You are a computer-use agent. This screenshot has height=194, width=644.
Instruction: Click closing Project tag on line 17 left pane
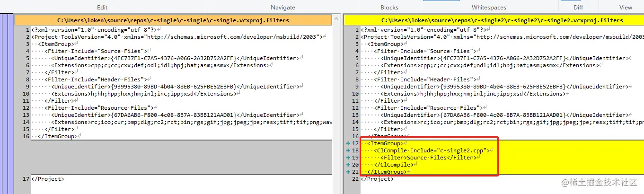coord(48,179)
